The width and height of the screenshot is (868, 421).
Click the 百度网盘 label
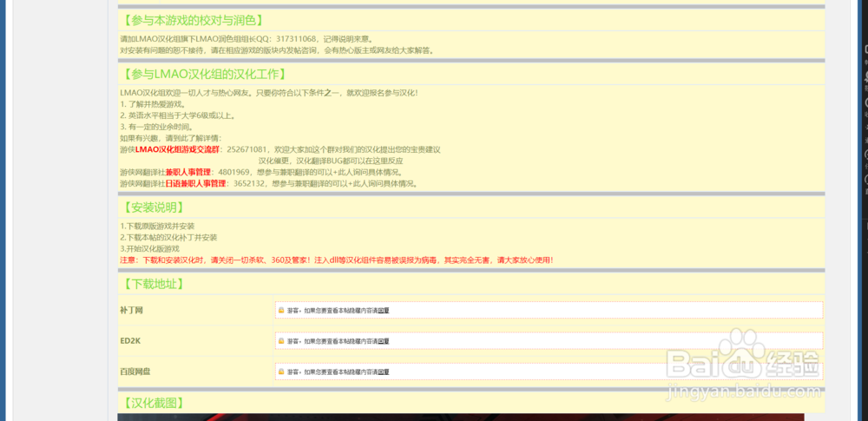(135, 372)
